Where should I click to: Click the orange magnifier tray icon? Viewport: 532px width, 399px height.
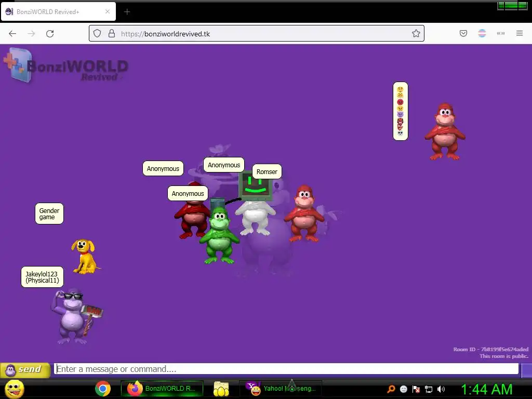[391, 389]
